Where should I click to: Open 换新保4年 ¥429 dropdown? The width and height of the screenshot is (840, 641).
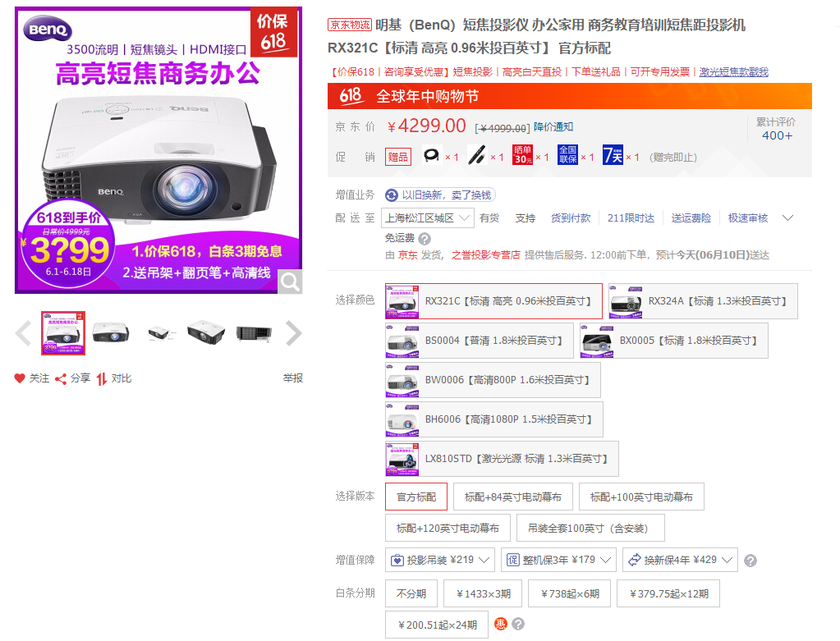(681, 560)
